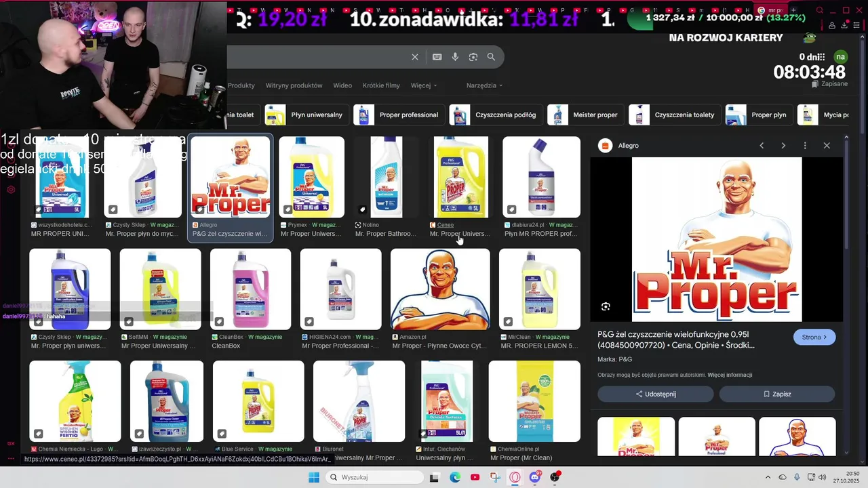
Task: Clear the search box with the X icon
Action: coord(415,57)
